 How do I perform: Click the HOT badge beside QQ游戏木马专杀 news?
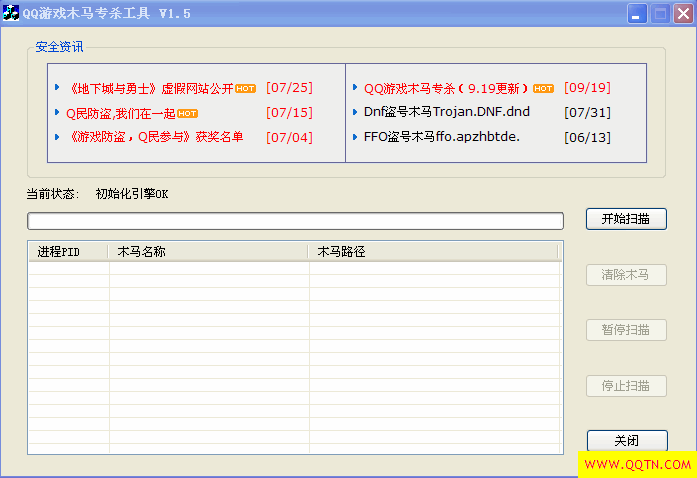pos(543,88)
